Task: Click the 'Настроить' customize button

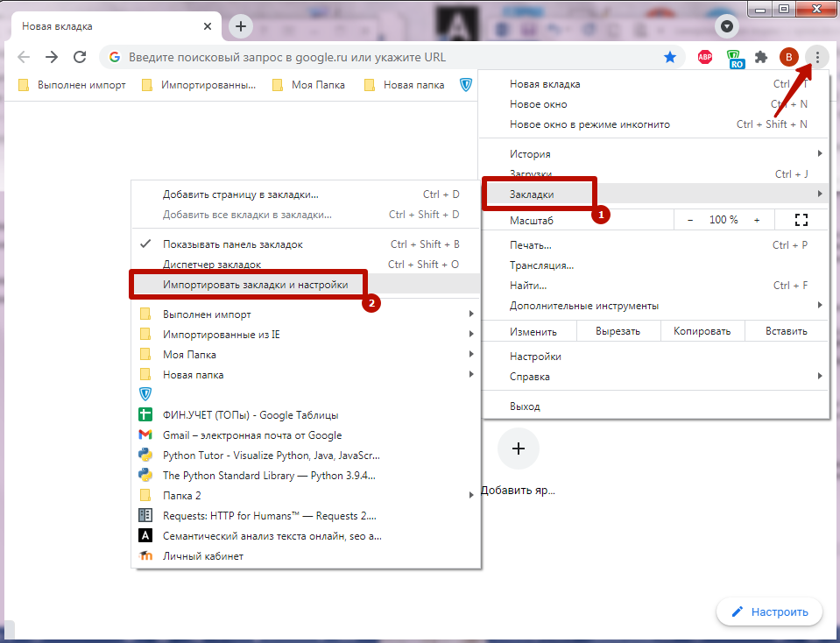Action: tap(770, 611)
